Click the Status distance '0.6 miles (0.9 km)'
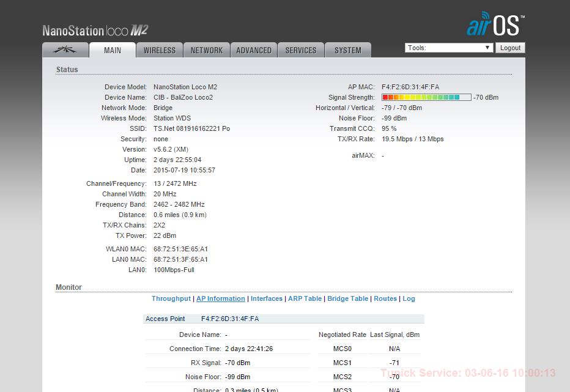570x392 pixels. click(x=180, y=215)
